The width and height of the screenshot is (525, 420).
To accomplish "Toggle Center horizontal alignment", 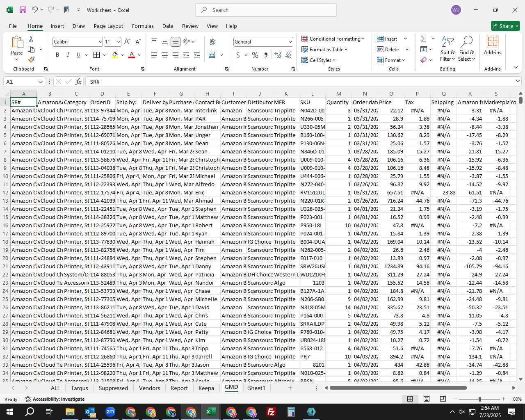I will [x=164, y=55].
